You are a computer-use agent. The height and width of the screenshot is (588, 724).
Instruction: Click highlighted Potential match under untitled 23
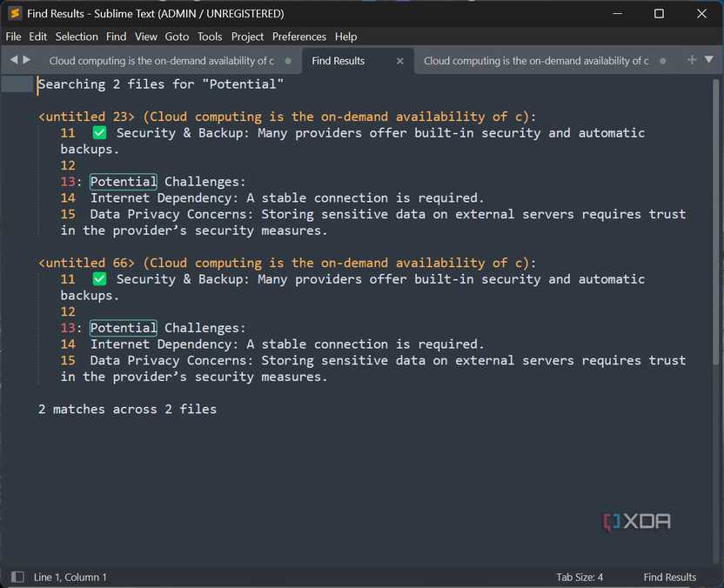click(124, 182)
